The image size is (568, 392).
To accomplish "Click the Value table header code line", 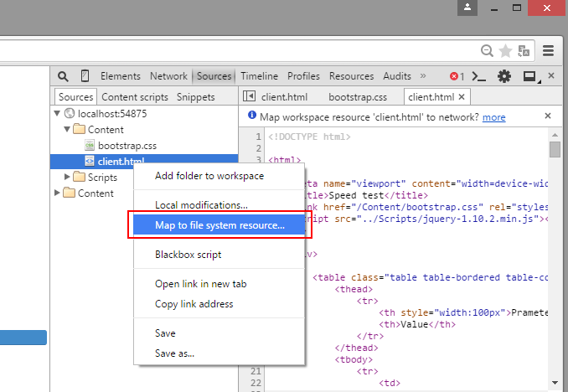I will pyautogui.click(x=417, y=324).
